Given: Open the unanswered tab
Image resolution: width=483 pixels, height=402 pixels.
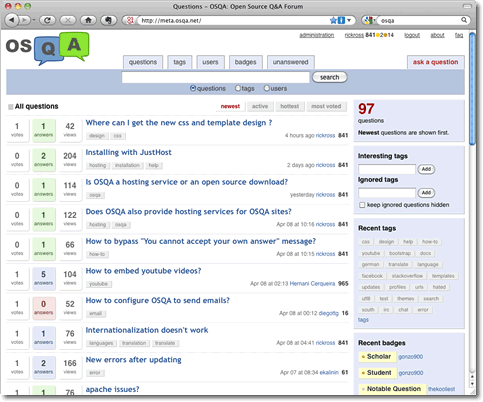Looking at the screenshot, I should (291, 62).
